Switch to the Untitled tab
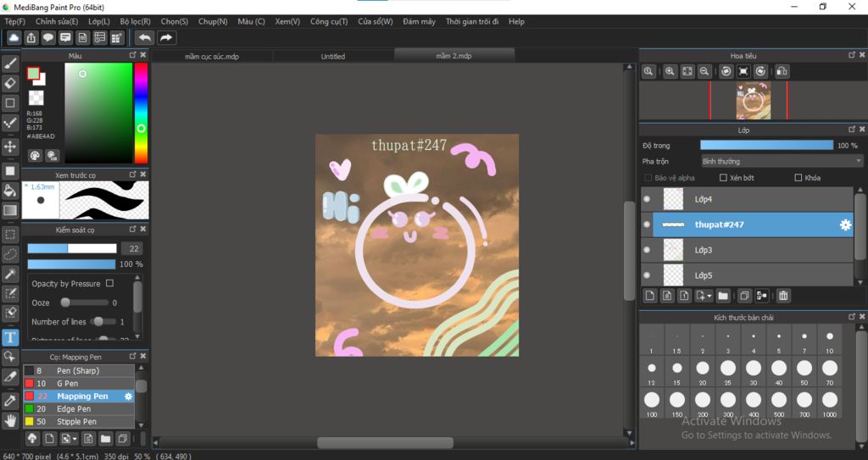Screen dimensions: 868x460 (332, 56)
